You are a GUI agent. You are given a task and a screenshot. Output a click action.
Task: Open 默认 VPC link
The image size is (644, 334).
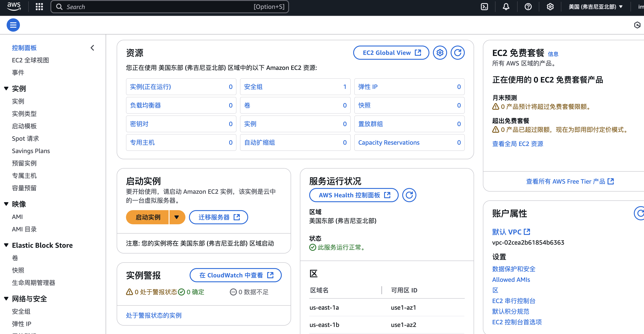(511, 232)
